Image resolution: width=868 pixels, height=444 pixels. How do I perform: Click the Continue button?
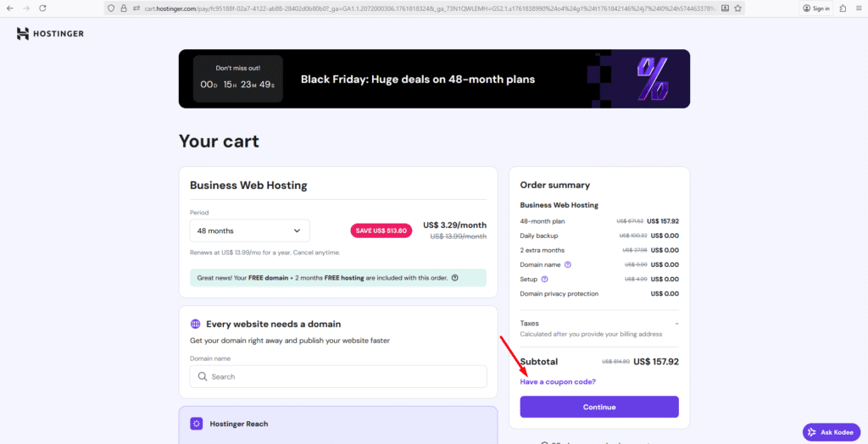coord(599,407)
